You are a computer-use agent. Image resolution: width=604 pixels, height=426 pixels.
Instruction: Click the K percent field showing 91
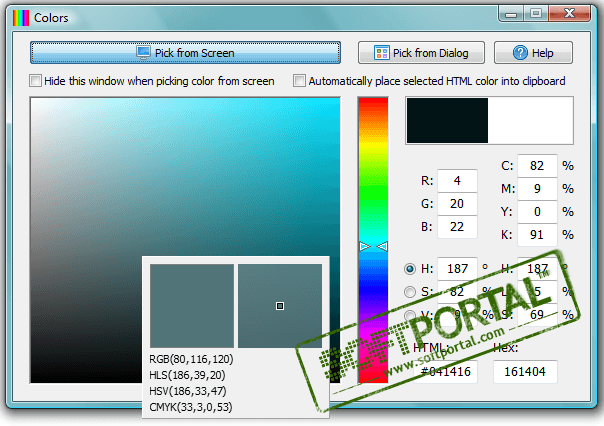pyautogui.click(x=537, y=235)
